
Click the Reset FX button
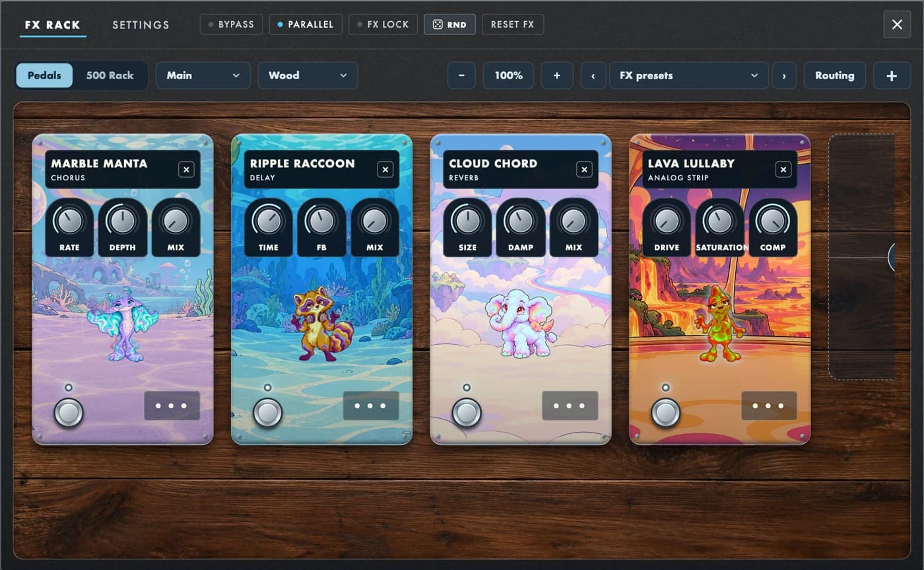[x=513, y=24]
